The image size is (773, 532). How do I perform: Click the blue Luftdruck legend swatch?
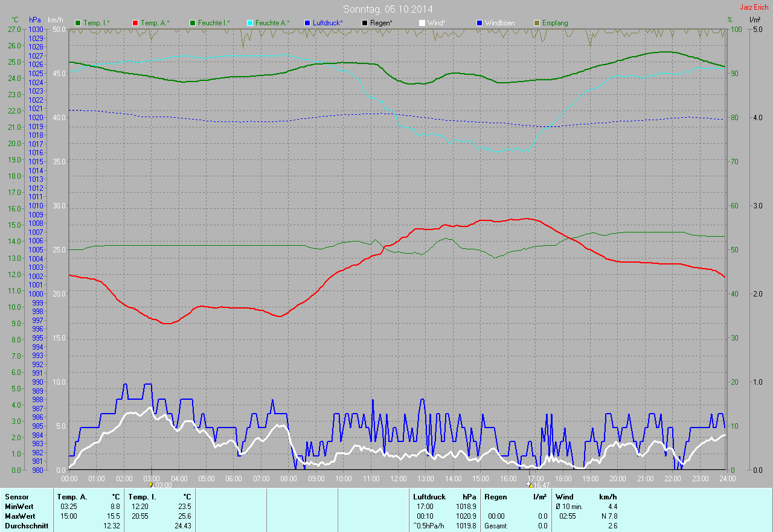pos(307,23)
